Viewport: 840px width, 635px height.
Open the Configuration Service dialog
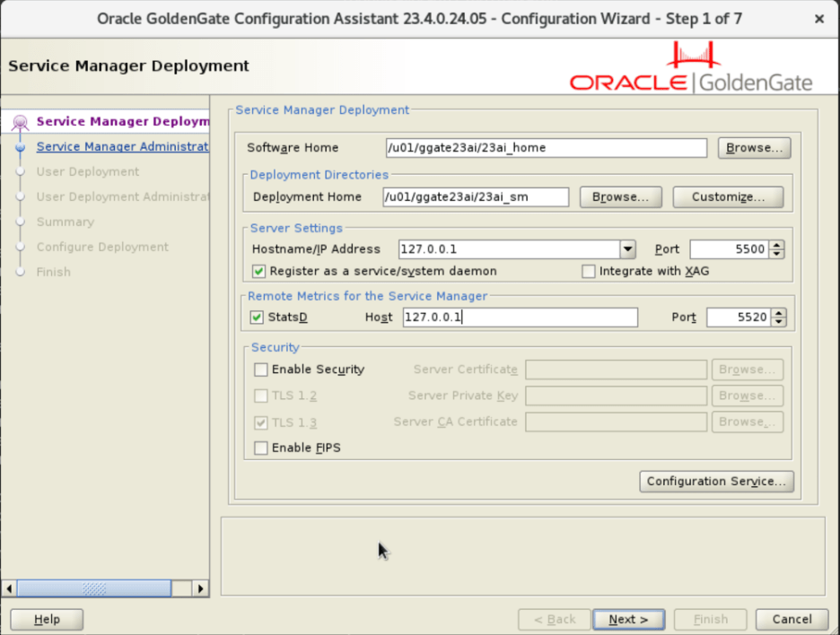click(x=716, y=482)
